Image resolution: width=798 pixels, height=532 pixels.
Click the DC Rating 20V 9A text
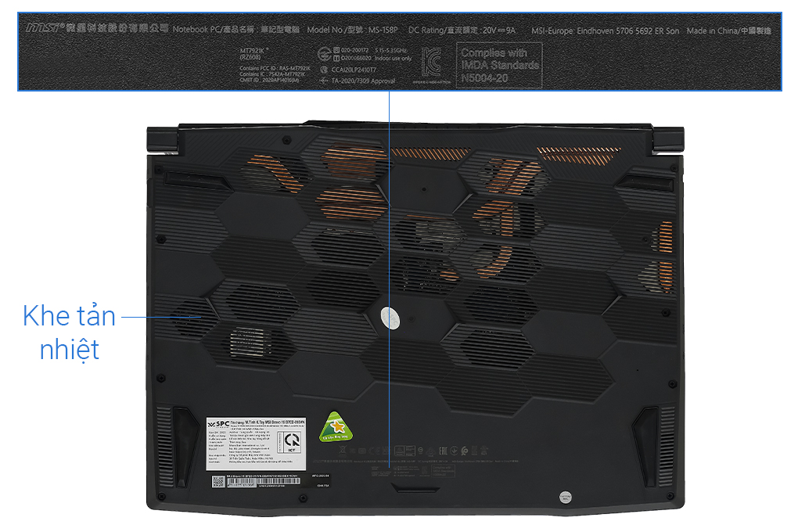[462, 30]
